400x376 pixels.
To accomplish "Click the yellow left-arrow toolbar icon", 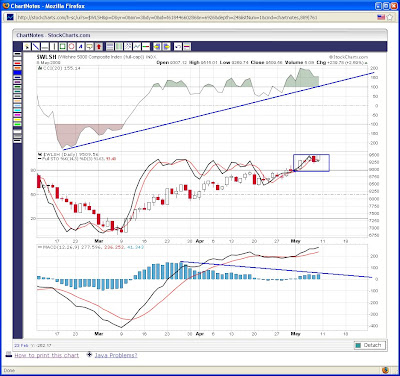I will click(x=156, y=46).
